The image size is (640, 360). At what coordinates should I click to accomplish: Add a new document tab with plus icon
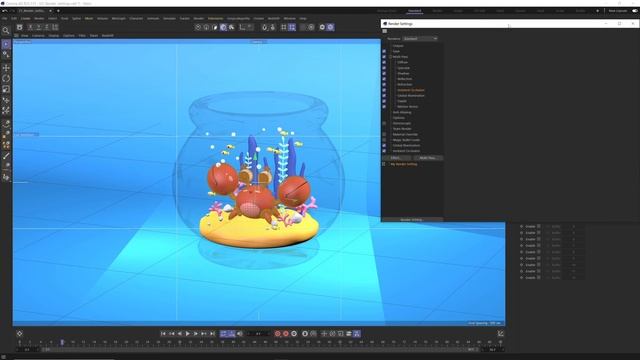pyautogui.click(x=58, y=11)
